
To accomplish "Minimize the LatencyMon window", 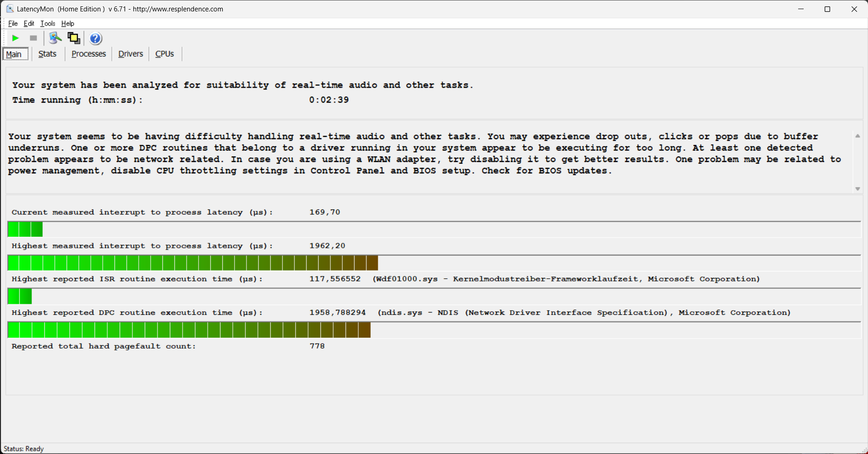I will (x=800, y=9).
